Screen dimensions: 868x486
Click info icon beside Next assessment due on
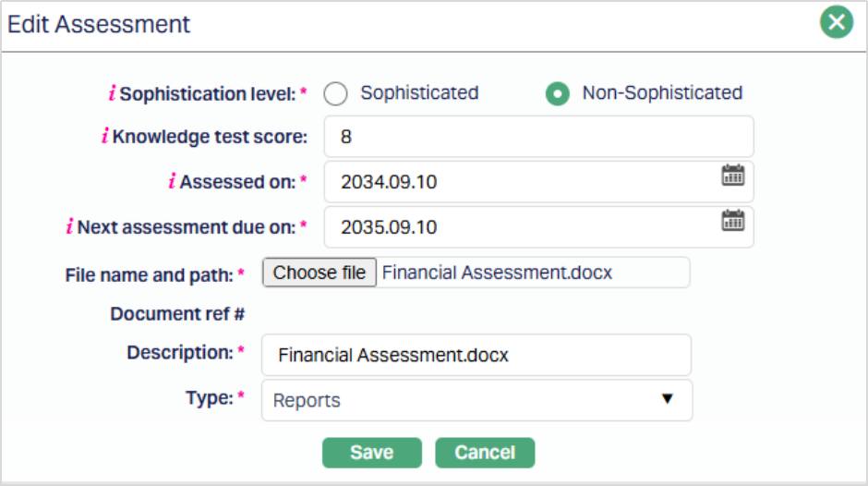pos(69,226)
